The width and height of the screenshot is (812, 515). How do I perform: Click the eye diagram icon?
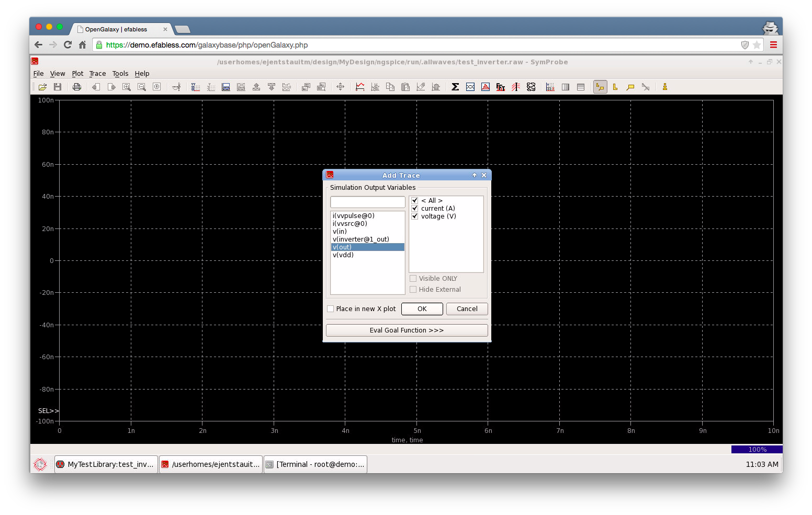click(x=470, y=87)
